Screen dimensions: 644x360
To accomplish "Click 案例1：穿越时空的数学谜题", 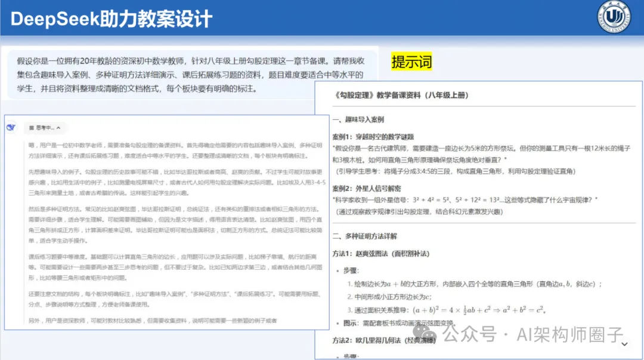I will (373, 137).
